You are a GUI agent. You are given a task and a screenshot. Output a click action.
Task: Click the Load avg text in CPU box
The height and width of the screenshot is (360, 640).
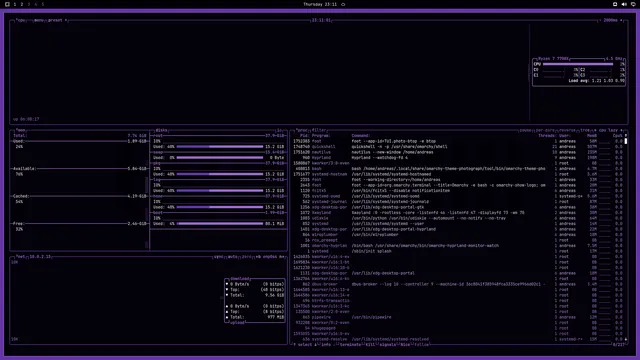click(596, 81)
